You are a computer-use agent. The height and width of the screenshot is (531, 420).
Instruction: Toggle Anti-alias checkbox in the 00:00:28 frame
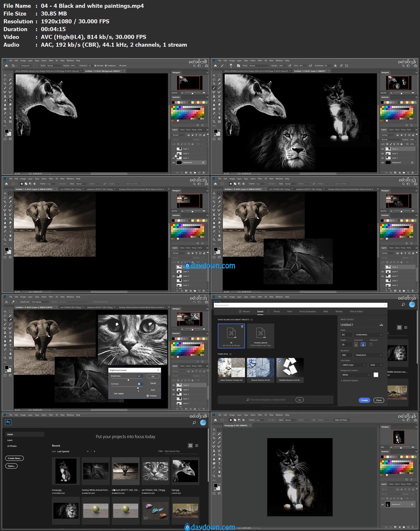pyautogui.click(x=95, y=66)
